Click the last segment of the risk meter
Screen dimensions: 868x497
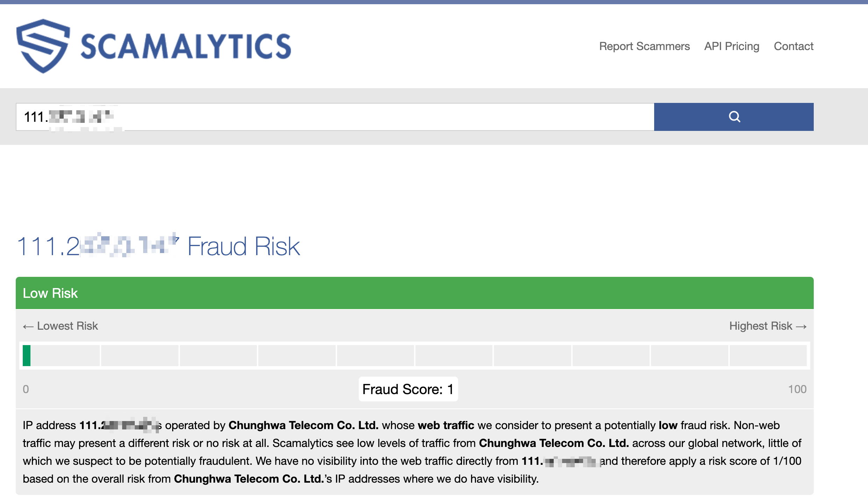click(768, 356)
